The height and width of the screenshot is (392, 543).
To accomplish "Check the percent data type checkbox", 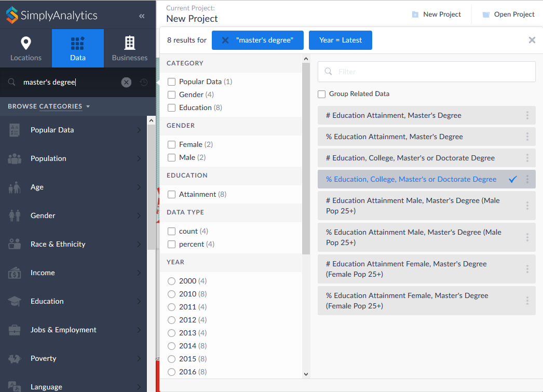I will point(171,245).
